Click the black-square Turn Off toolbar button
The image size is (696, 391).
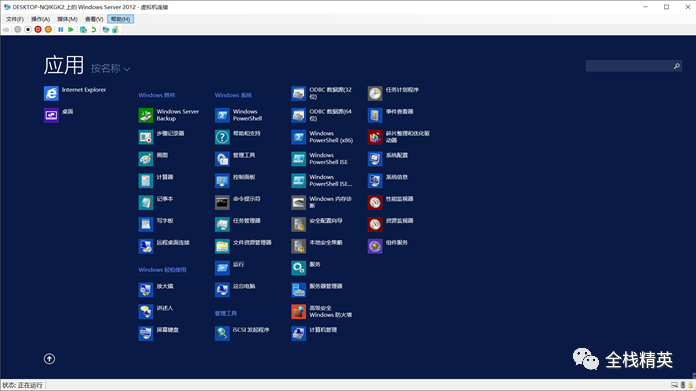coord(28,30)
